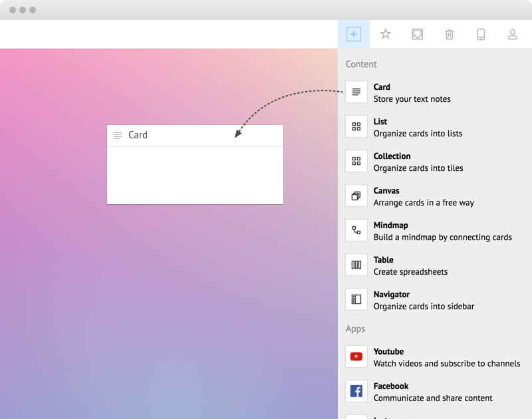Click inside the empty card body area
Viewport: 532px width, 419px height.
click(x=195, y=176)
